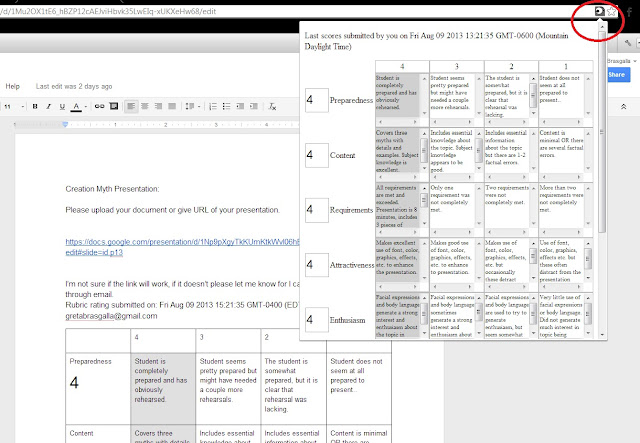
Task: Create a numbered list
Action: 213,106
